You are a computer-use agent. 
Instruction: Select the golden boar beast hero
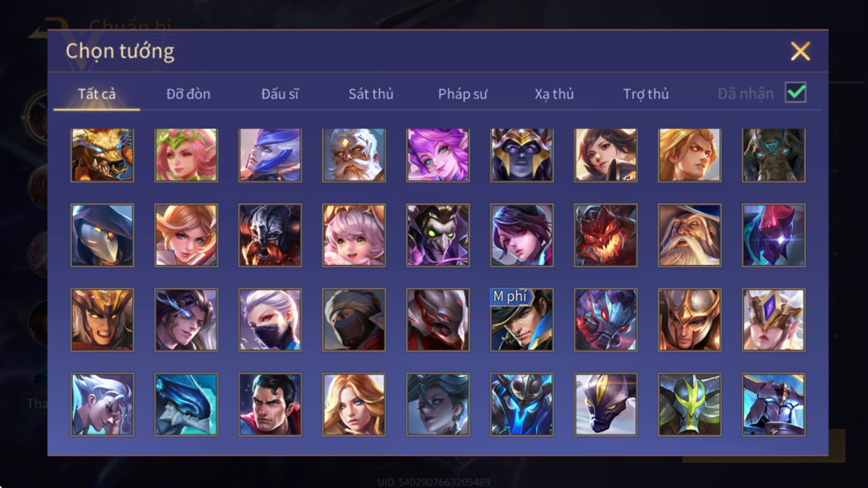tap(102, 155)
